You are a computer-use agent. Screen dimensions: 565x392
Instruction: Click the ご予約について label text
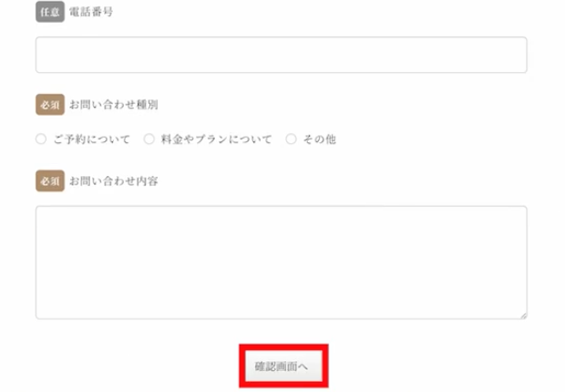(x=92, y=139)
